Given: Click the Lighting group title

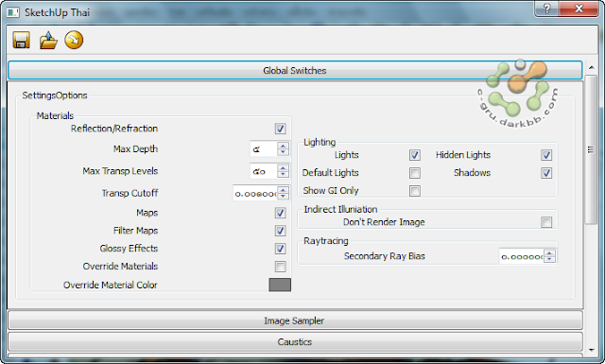Looking at the screenshot, I should coord(320,142).
